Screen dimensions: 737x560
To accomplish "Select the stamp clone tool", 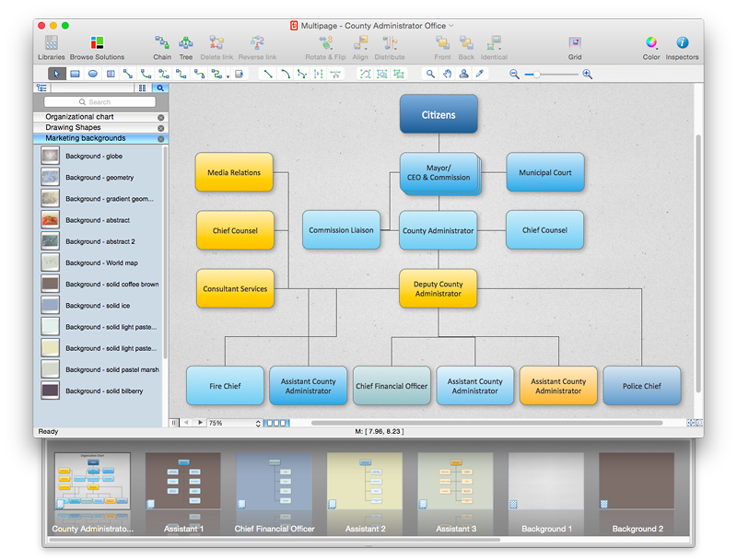I will [463, 74].
